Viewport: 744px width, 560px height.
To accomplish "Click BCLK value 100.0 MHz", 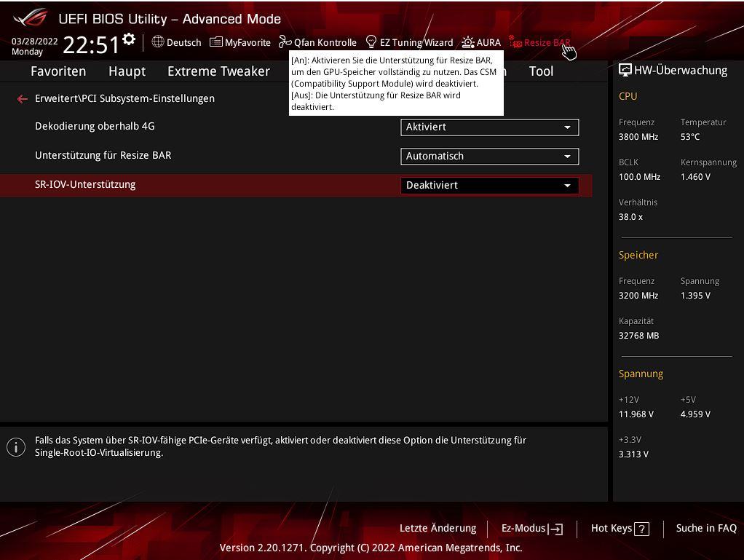I will (x=639, y=176).
